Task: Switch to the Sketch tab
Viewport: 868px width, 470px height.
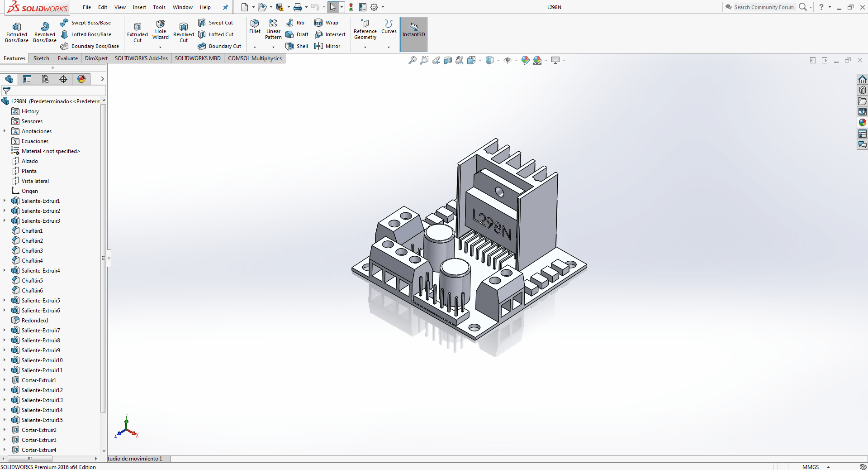Action: [41, 58]
